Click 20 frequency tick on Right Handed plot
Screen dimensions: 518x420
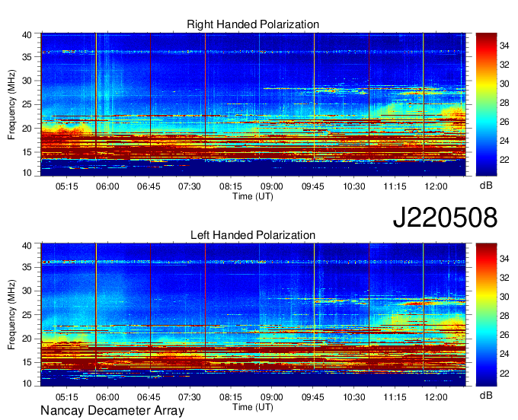click(27, 129)
